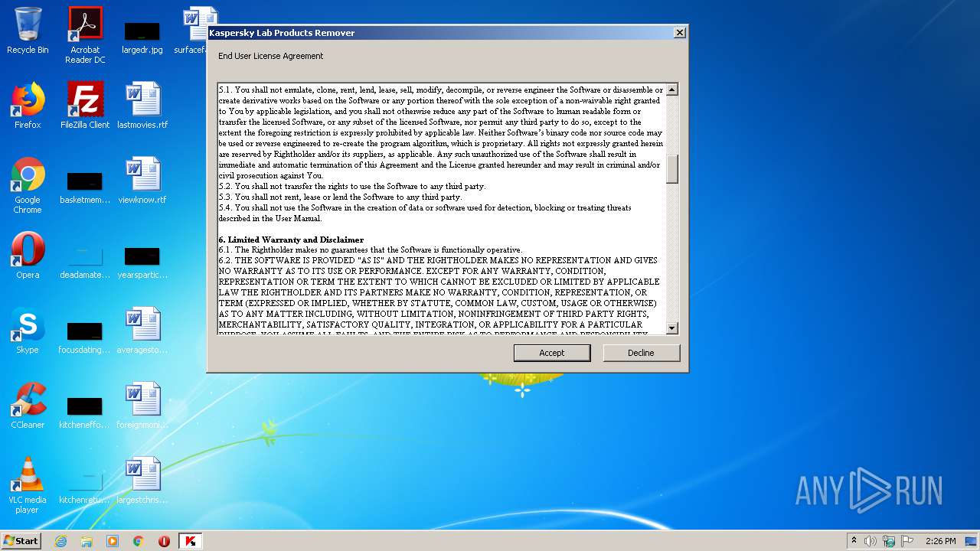Screen dimensions: 980x551
Task: Select the lastmovies.rtf document icon
Action: click(142, 106)
